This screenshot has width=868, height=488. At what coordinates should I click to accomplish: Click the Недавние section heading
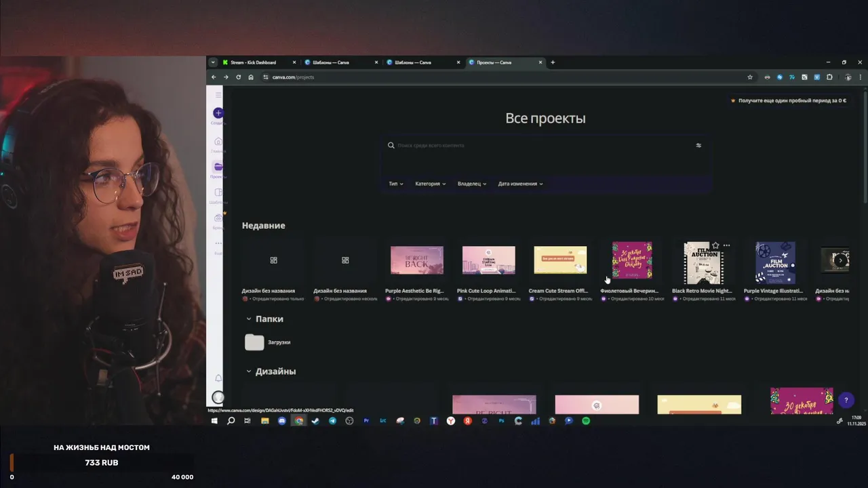[x=264, y=226]
